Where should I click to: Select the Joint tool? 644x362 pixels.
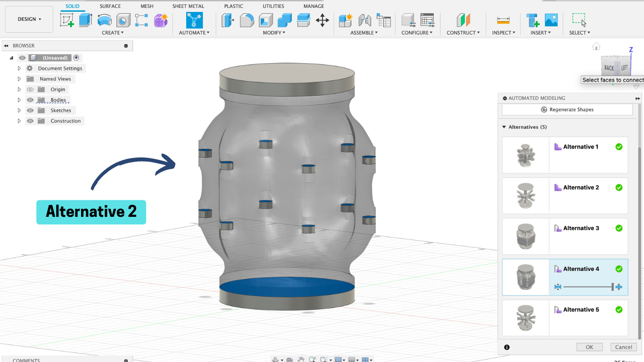[365, 20]
